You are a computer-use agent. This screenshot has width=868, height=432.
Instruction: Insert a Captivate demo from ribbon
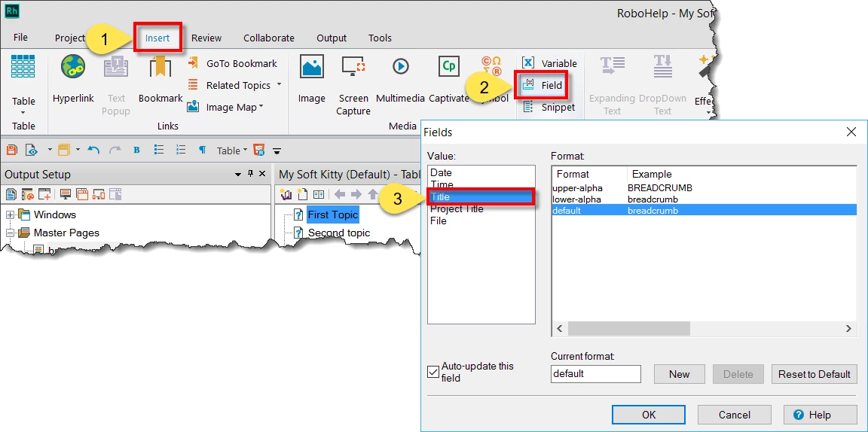(449, 78)
